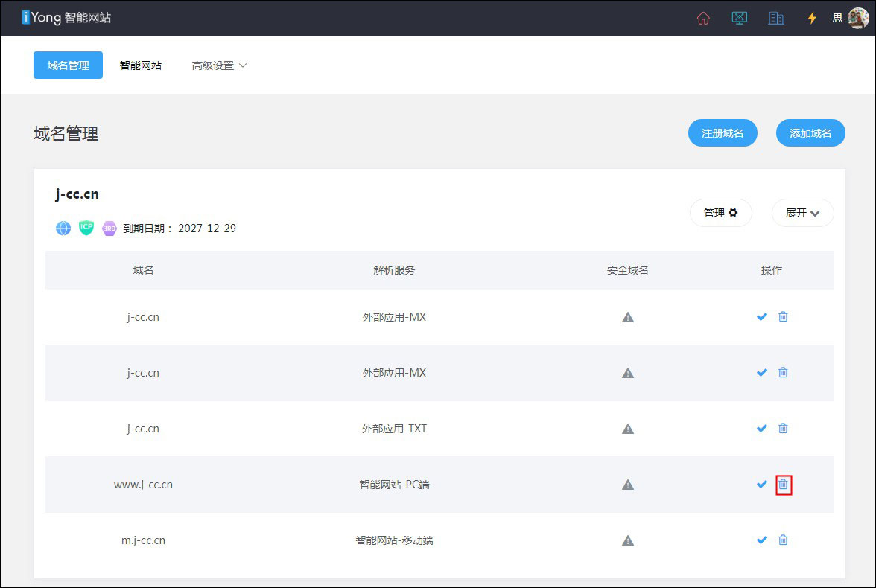Screen dimensions: 876x588
Task: Click the blue globe icon under j-cc.cn
Action: pyautogui.click(x=63, y=229)
